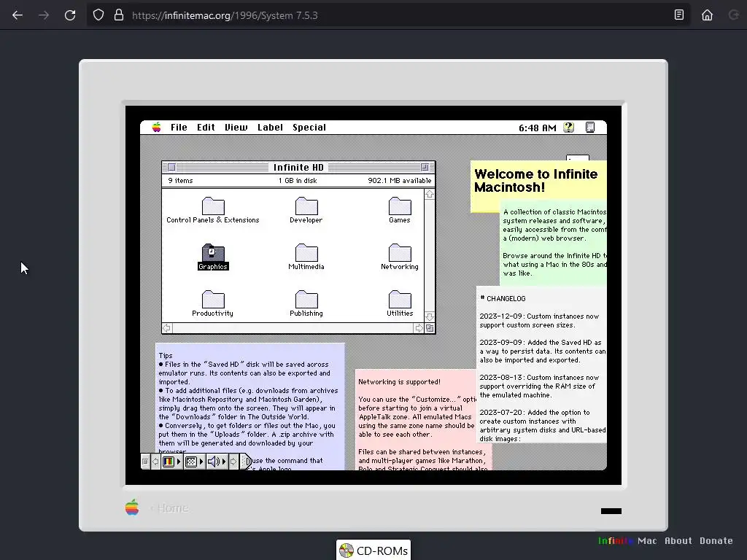The height and width of the screenshot is (560, 747).
Task: Click the 2023-12-09 changelog entry
Action: click(539, 321)
